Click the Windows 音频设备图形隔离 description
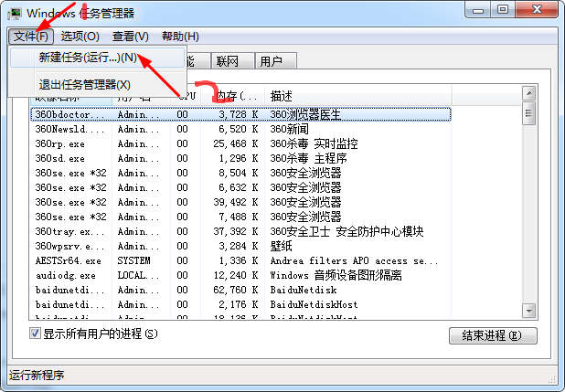The height and width of the screenshot is (392, 565). click(x=336, y=275)
